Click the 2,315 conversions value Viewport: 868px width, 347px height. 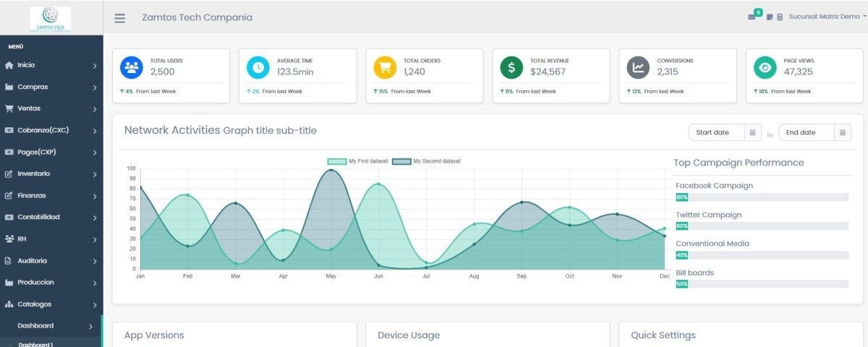click(668, 72)
